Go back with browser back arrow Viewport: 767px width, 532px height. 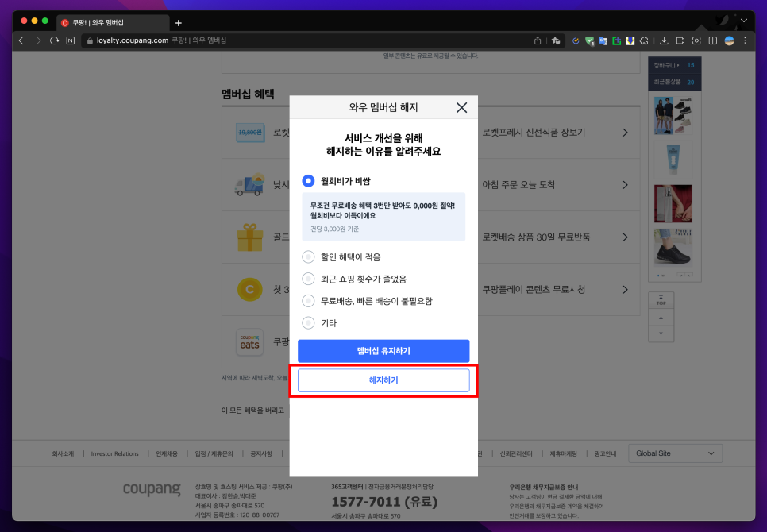pos(21,40)
